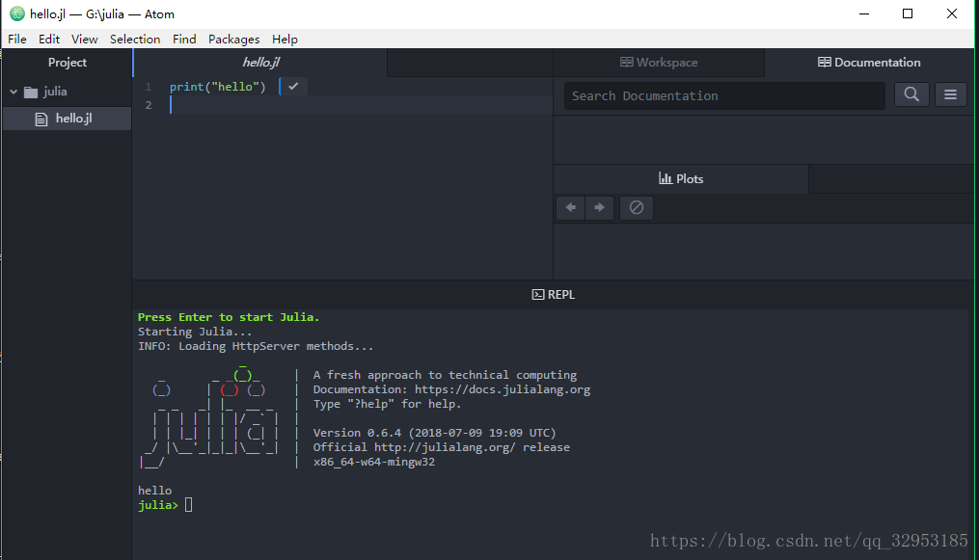Select the REPL pane tab

pyautogui.click(x=554, y=294)
